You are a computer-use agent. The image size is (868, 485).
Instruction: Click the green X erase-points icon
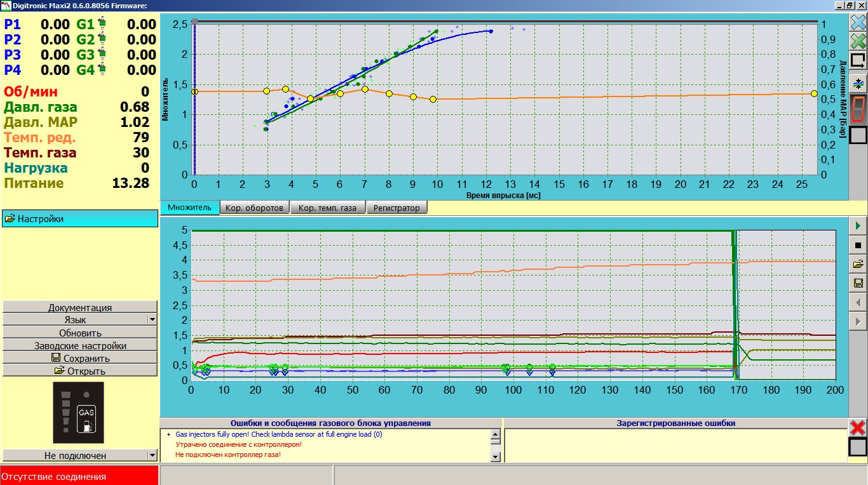click(858, 43)
